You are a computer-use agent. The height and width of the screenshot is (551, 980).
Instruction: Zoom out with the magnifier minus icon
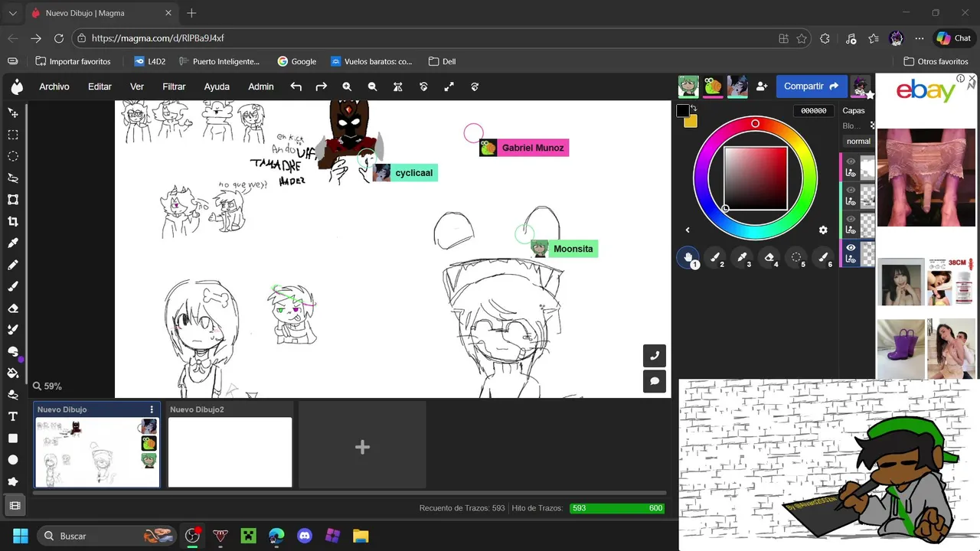pyautogui.click(x=372, y=86)
